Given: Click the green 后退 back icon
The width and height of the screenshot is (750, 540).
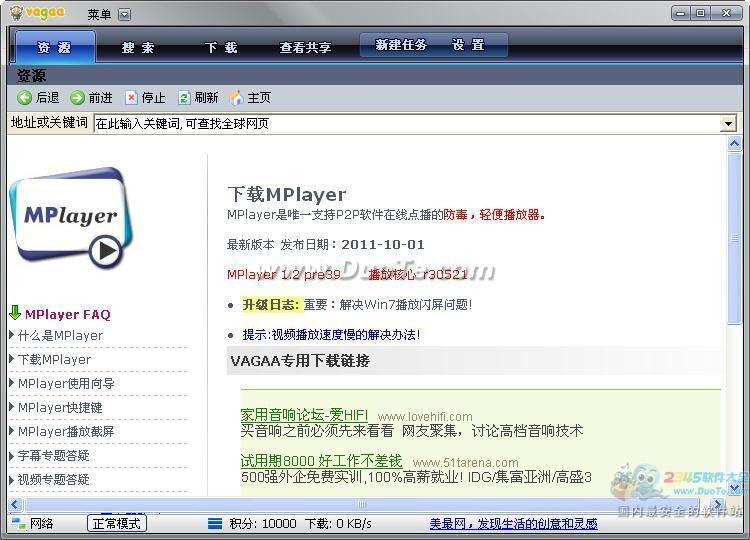Looking at the screenshot, I should pos(24,98).
